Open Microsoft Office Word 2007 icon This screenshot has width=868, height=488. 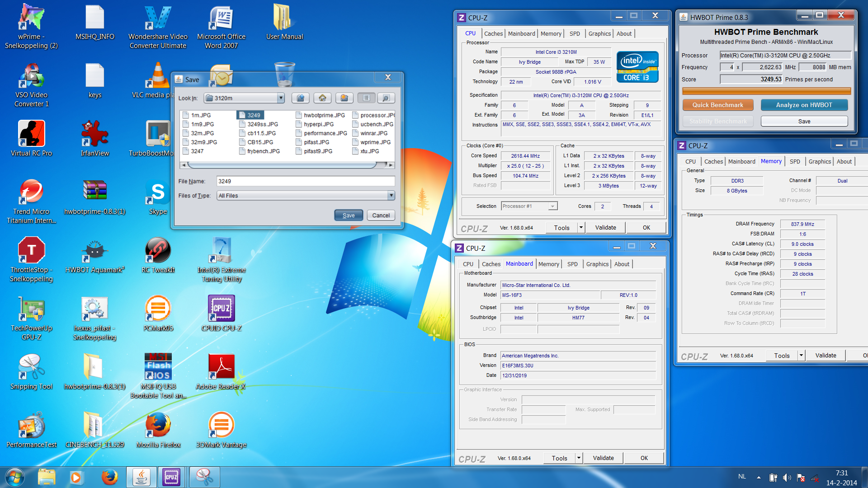pyautogui.click(x=221, y=27)
